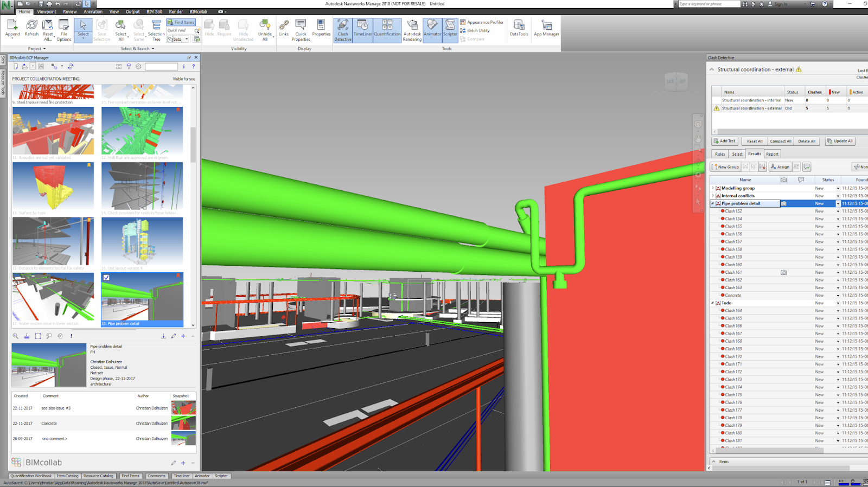This screenshot has height=487, width=868.
Task: Select the Water system issue thumbnail
Action: (x=53, y=297)
